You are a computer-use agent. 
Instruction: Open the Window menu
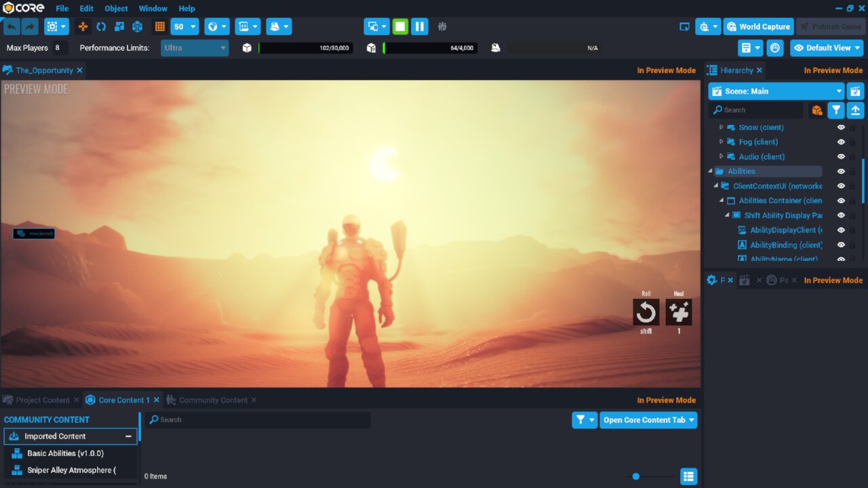coord(153,8)
